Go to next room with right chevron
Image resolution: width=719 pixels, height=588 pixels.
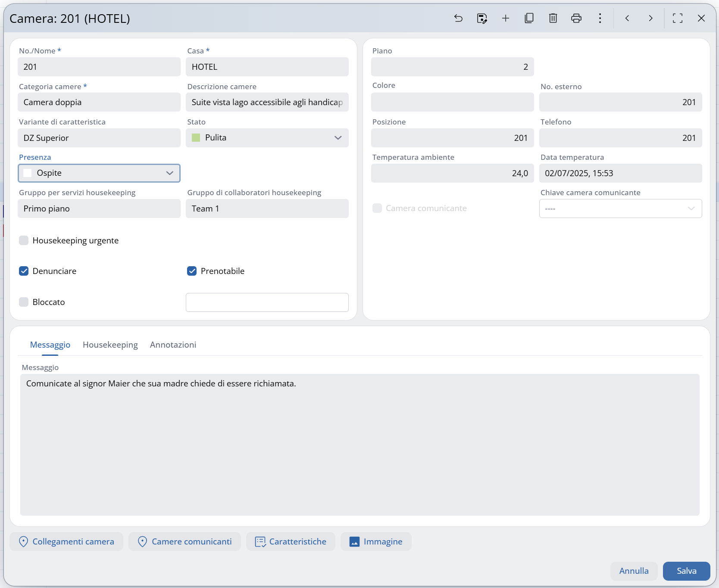[650, 18]
